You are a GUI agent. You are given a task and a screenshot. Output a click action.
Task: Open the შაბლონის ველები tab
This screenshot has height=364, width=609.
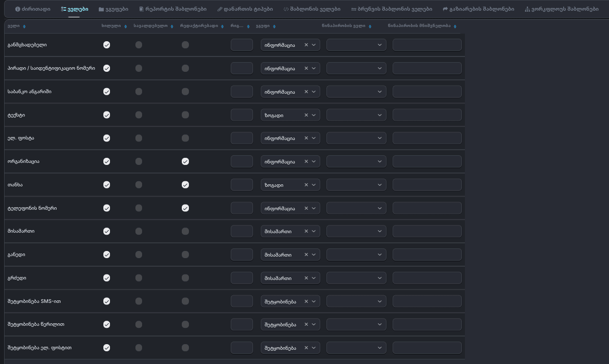point(312,9)
